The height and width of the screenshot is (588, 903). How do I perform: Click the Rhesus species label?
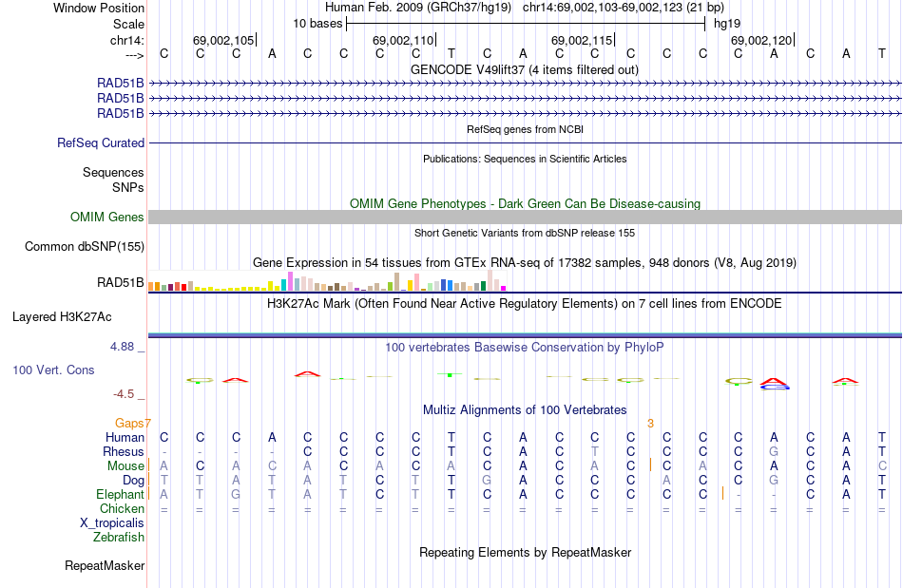coord(124,451)
